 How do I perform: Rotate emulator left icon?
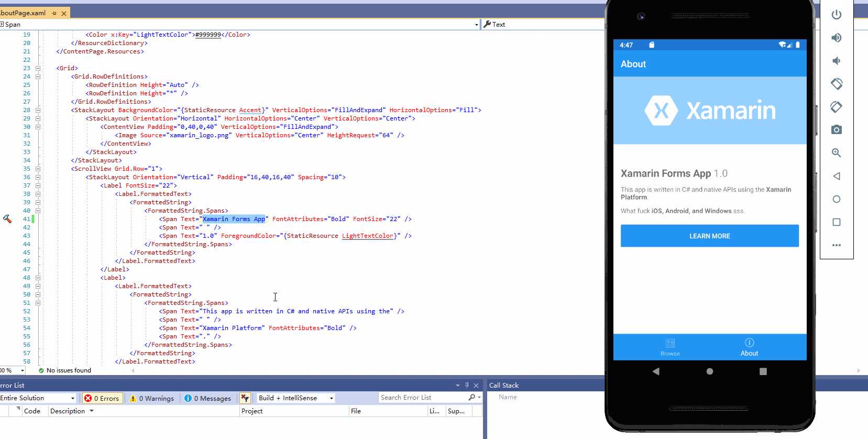pyautogui.click(x=837, y=84)
